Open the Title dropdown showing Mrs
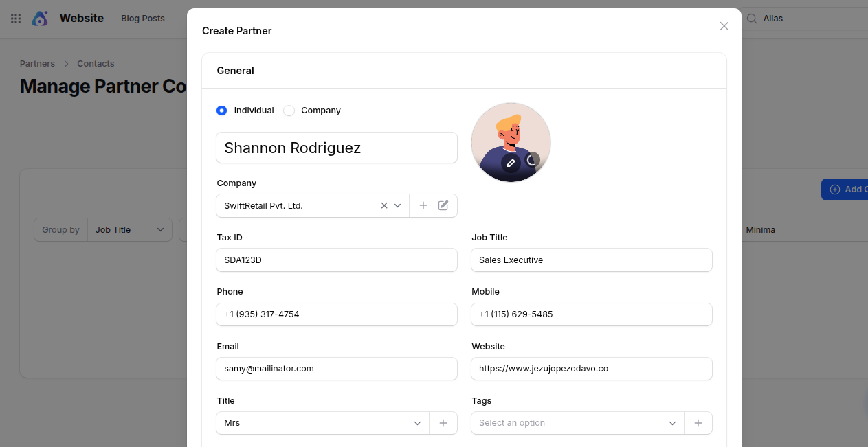The image size is (868, 447). coord(417,423)
